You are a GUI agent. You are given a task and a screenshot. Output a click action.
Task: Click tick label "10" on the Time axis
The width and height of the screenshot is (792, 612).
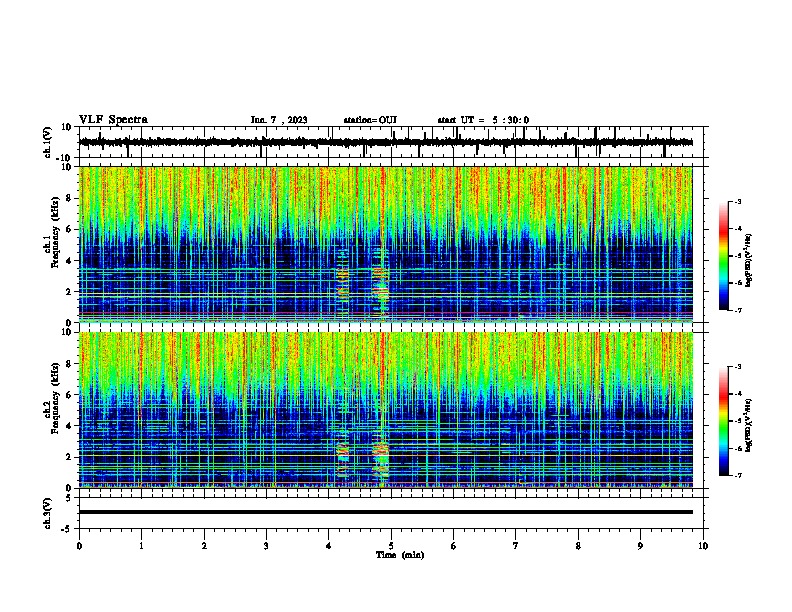(703, 546)
